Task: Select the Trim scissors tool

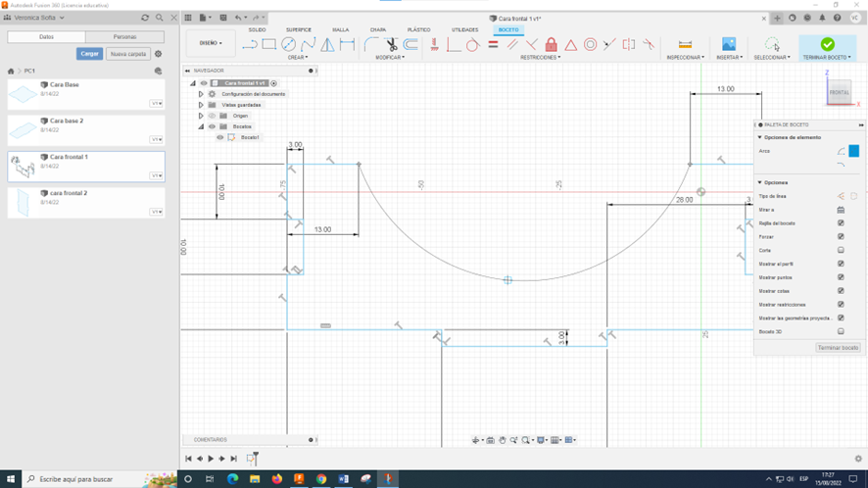Action: click(391, 44)
